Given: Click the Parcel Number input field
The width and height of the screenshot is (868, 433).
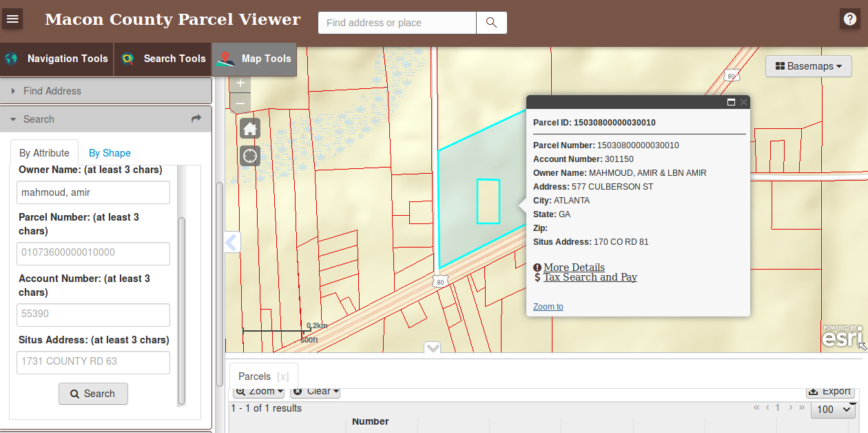Looking at the screenshot, I should (x=93, y=253).
